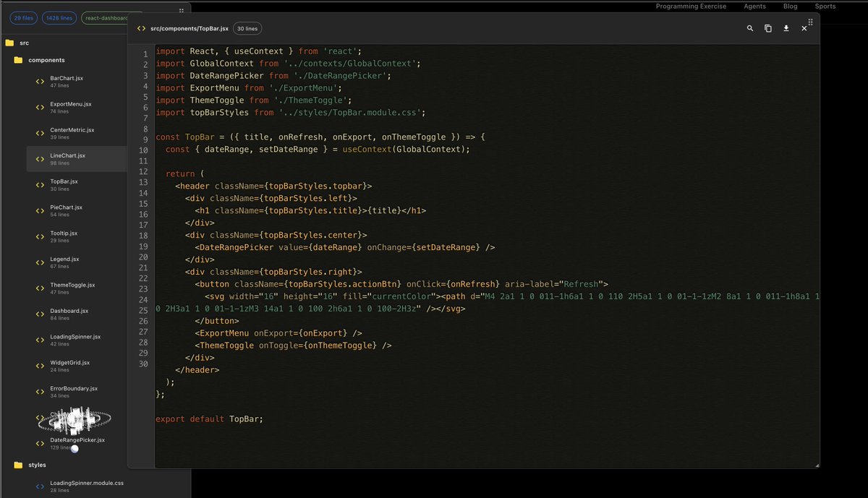The image size is (868, 498).
Task: Search within the TopBar.jsx code viewer
Action: tap(750, 28)
